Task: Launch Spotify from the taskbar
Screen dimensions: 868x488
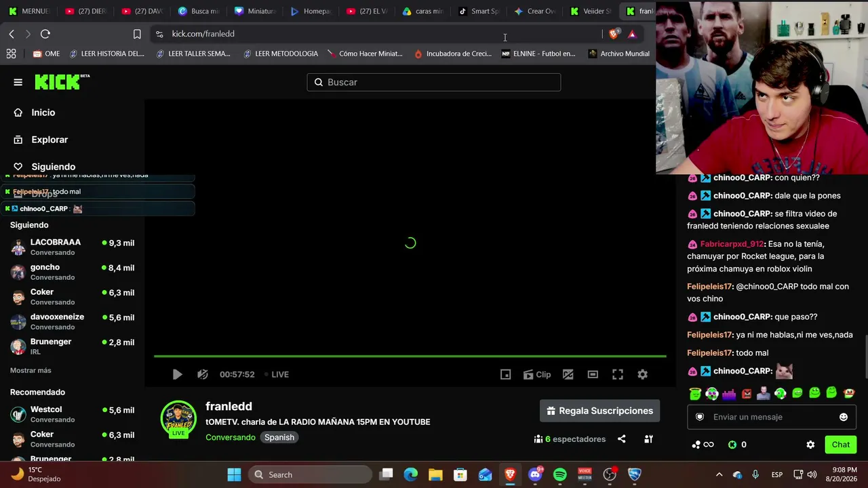Action: coord(560,474)
